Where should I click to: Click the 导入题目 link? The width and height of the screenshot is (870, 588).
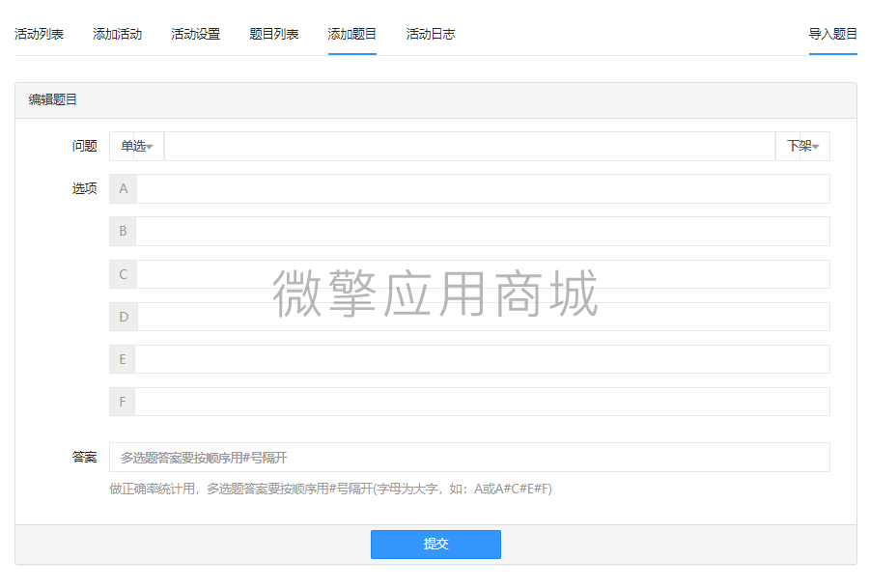[x=833, y=35]
